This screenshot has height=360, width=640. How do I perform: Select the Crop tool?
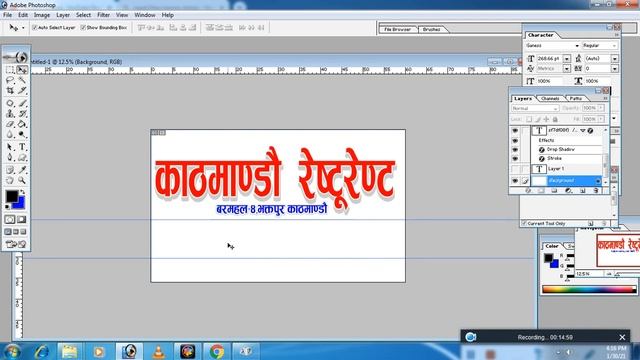[10, 90]
